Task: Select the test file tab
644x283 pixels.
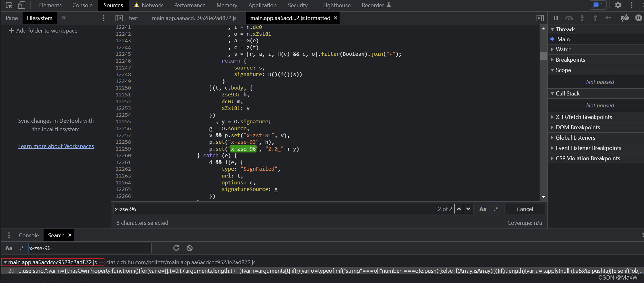Action: pyautogui.click(x=133, y=18)
